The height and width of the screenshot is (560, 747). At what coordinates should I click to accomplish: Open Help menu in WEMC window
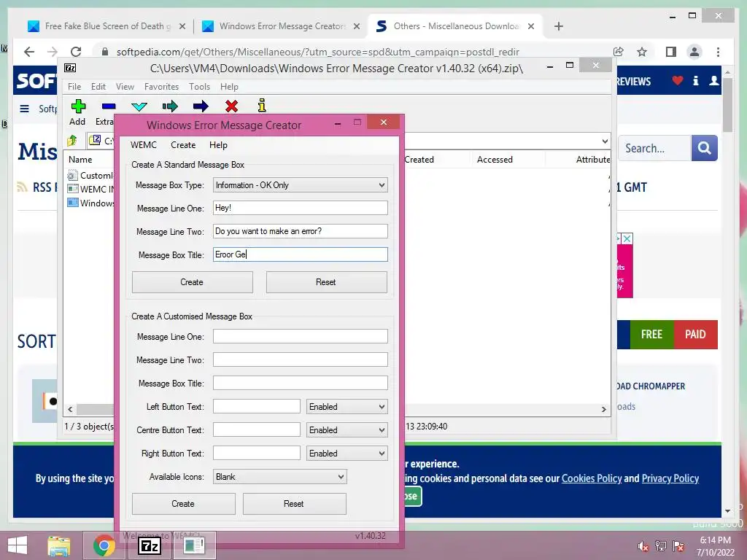click(218, 145)
